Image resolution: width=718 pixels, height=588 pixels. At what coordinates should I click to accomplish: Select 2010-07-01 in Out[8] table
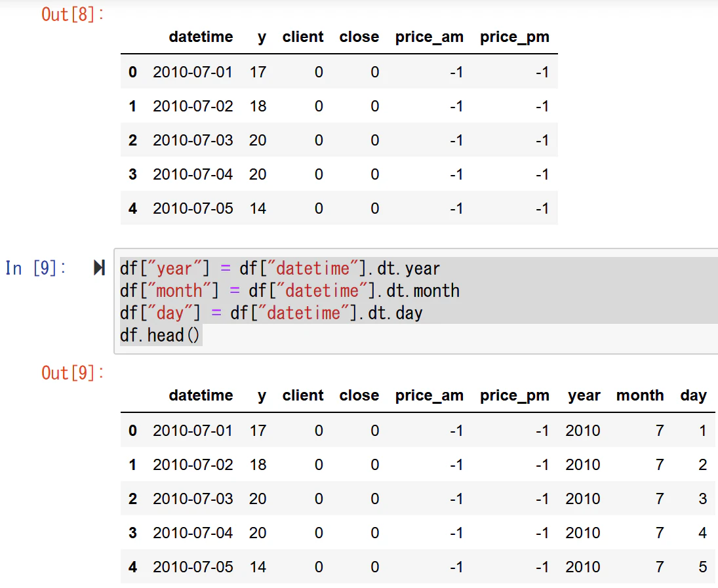(192, 72)
